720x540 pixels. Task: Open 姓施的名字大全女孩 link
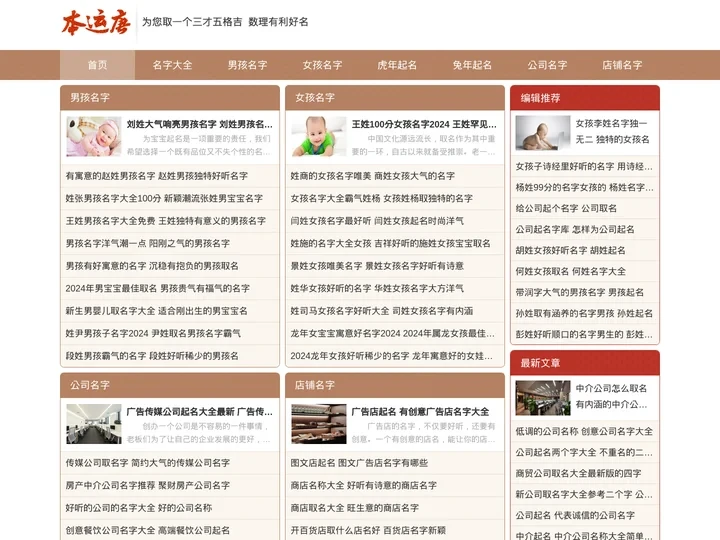pos(390,243)
